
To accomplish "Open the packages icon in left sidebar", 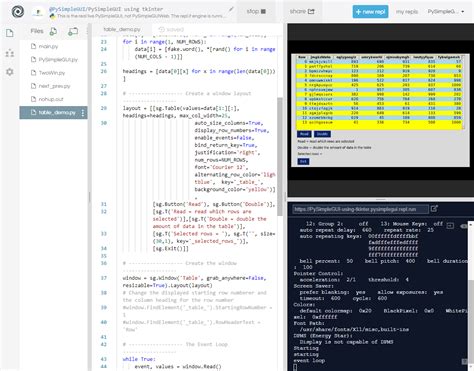I will [10, 53].
